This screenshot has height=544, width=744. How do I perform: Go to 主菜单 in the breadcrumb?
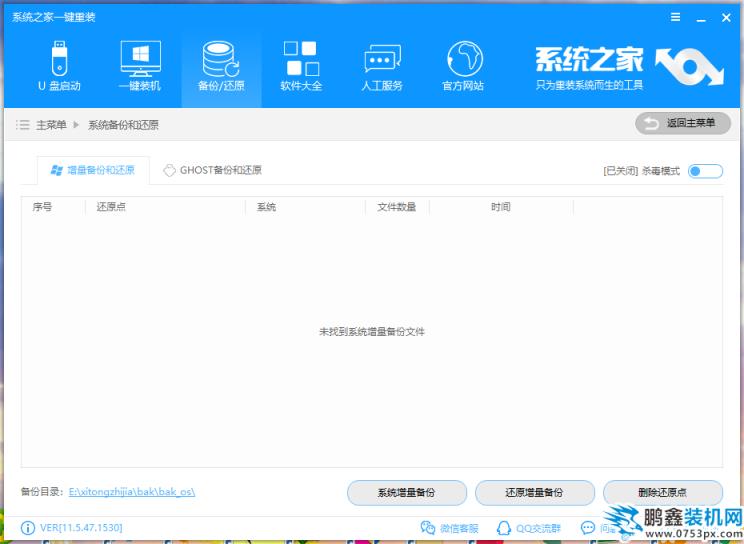[x=51, y=125]
